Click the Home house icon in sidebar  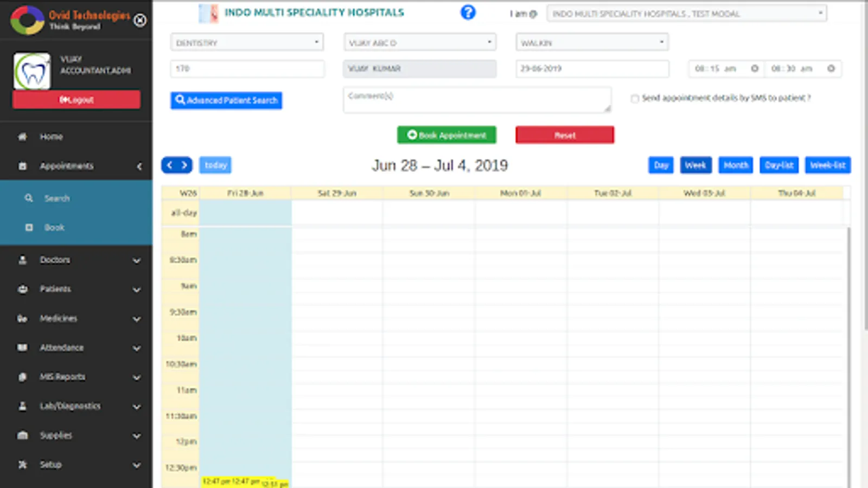click(x=22, y=137)
